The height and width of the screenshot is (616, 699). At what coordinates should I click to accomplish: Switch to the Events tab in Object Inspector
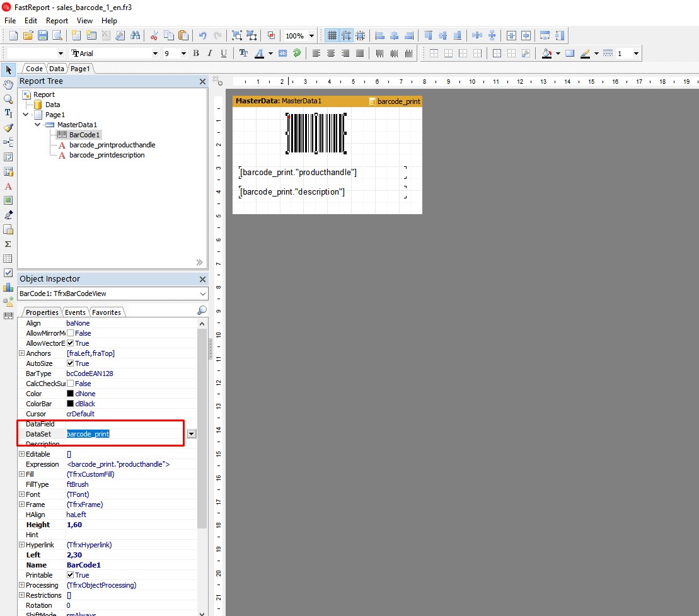76,312
